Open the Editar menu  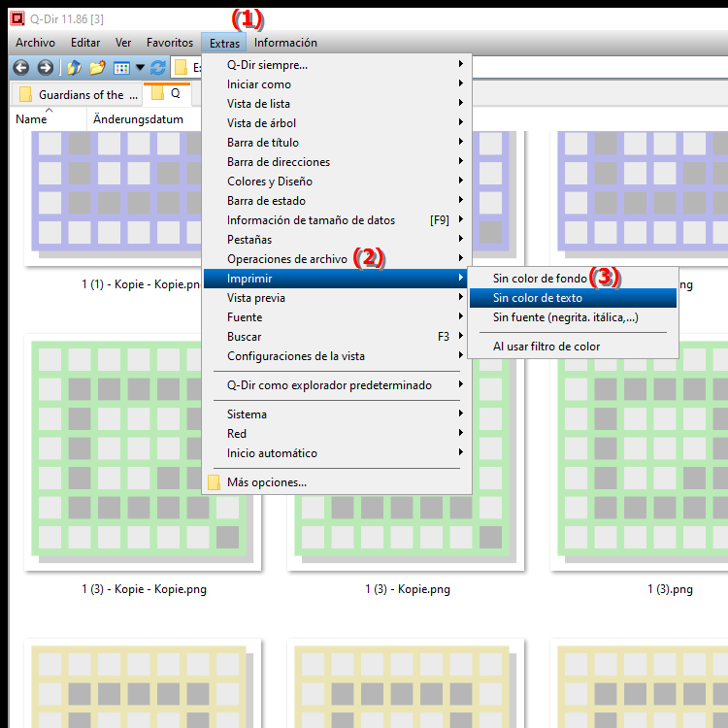(85, 43)
